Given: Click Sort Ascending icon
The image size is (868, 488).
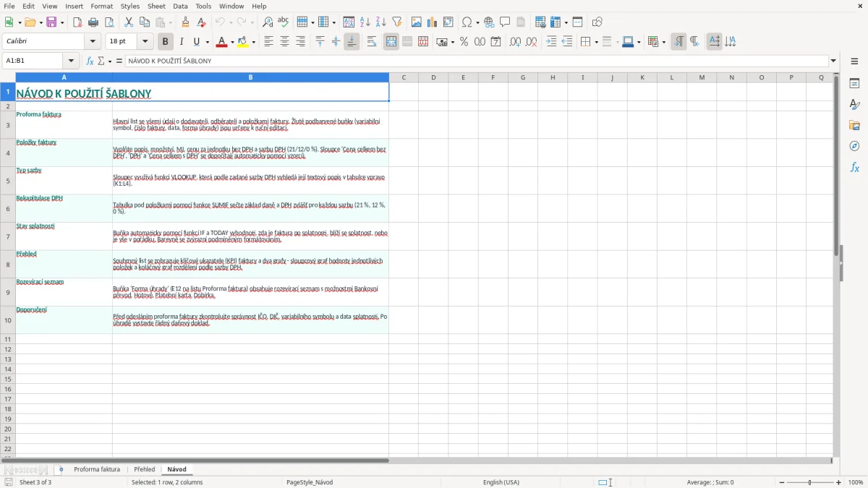Looking at the screenshot, I should click(365, 22).
